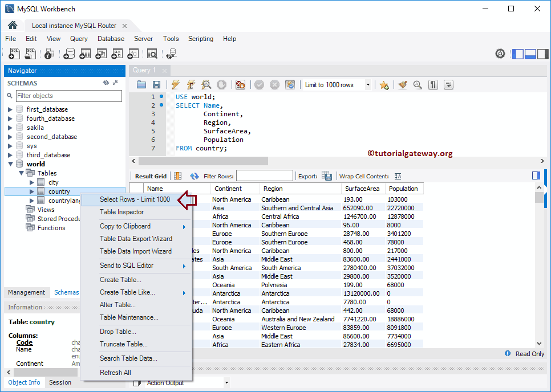Toggle the Wrap Cell Content option
The height and width of the screenshot is (392, 551).
pos(397,176)
